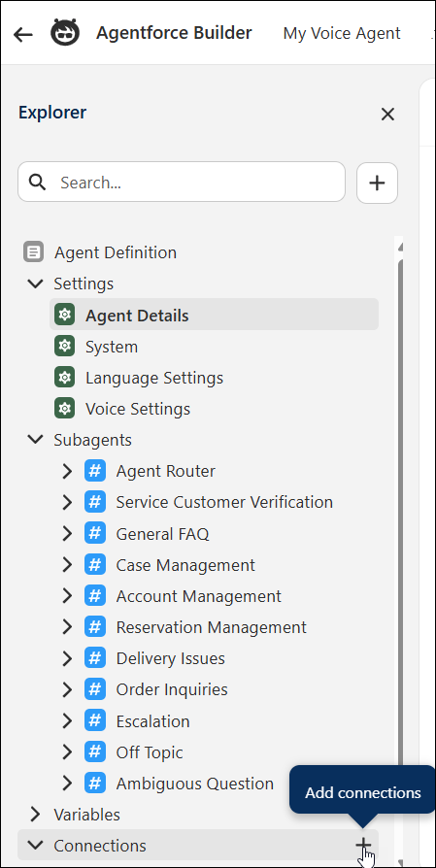Select the Ambiguous Question subagent label

195,784
